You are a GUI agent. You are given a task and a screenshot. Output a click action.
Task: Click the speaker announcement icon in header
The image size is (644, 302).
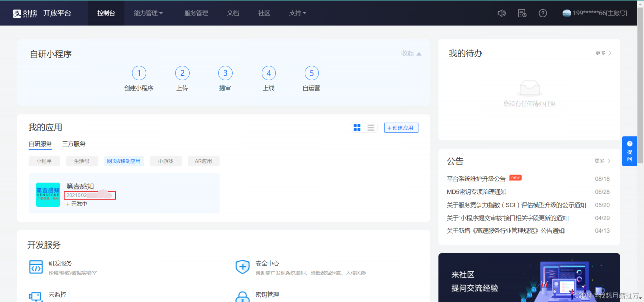coord(501,13)
